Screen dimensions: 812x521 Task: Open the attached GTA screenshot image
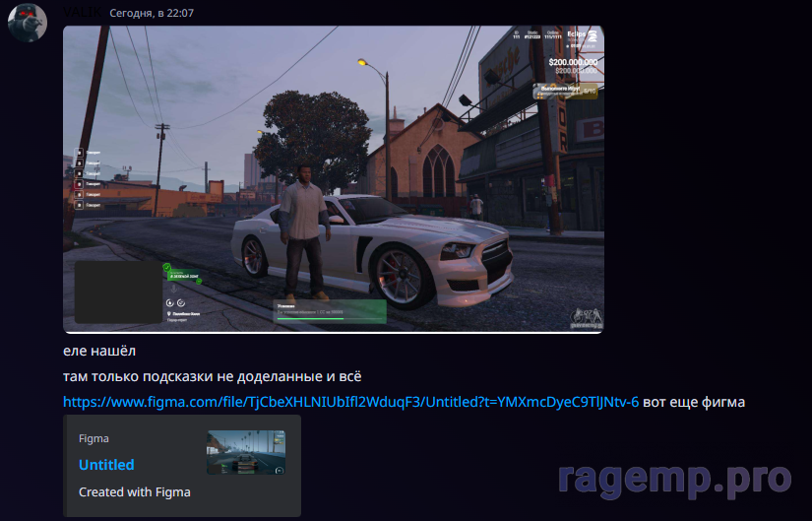(x=333, y=179)
